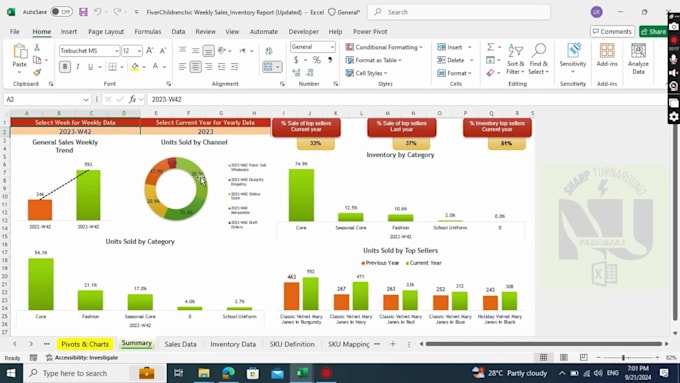Click the Share button
Viewport: 680px width, 383px height.
click(x=653, y=31)
